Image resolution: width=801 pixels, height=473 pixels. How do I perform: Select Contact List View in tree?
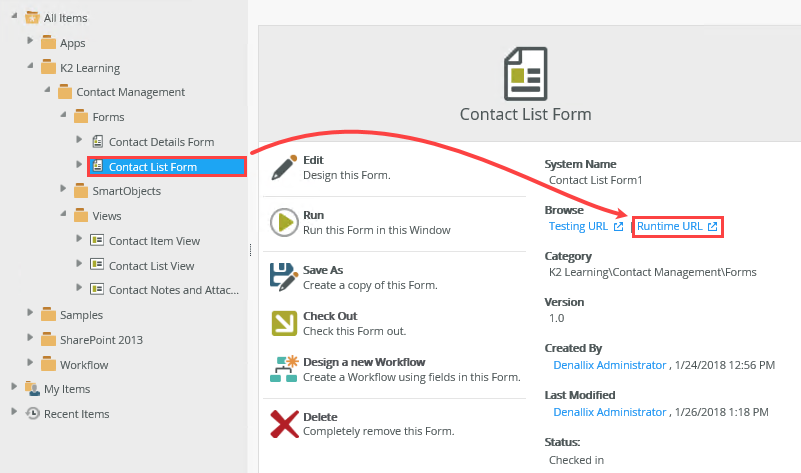pos(151,265)
